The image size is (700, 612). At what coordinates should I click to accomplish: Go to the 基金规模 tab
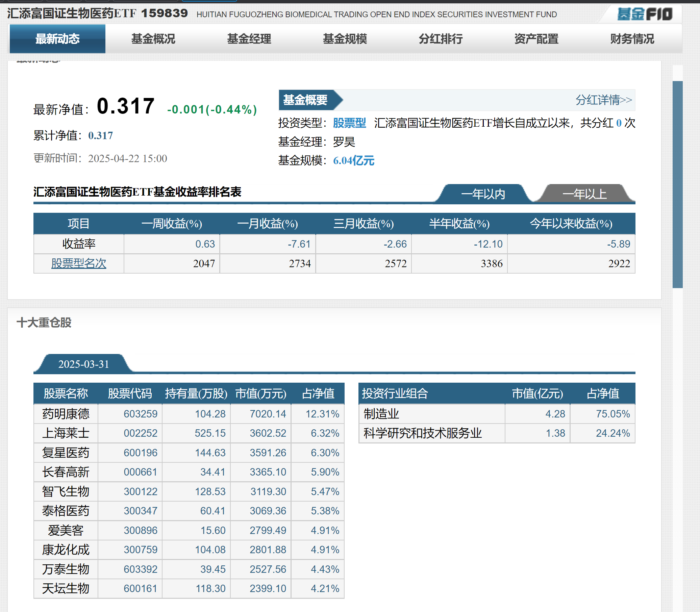click(x=345, y=39)
